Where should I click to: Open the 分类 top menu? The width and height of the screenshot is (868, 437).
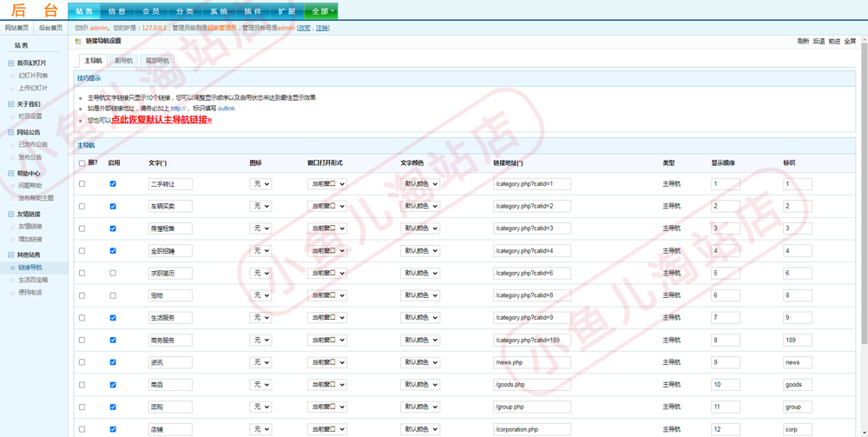[185, 11]
